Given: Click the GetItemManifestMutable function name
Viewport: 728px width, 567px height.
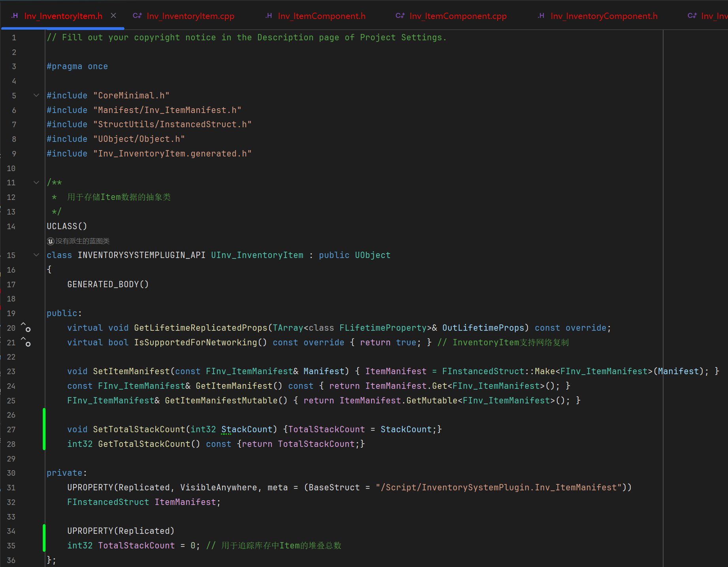Looking at the screenshot, I should point(221,401).
